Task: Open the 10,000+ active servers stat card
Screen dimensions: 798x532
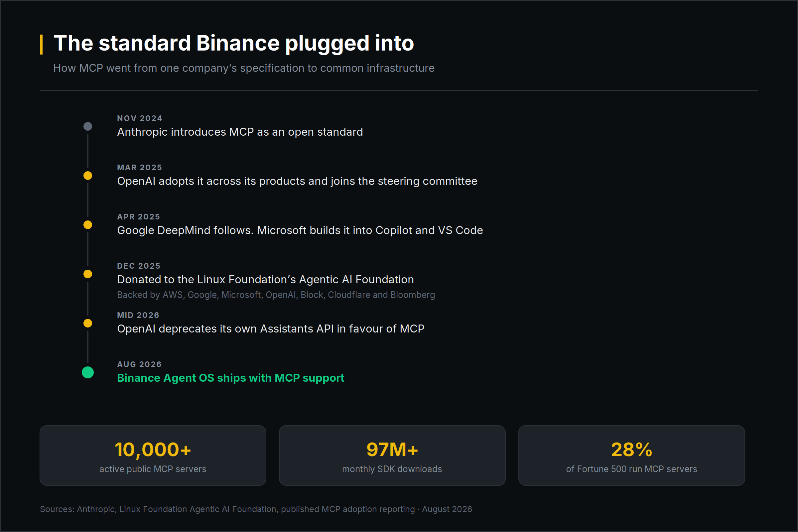Action: 153,455
